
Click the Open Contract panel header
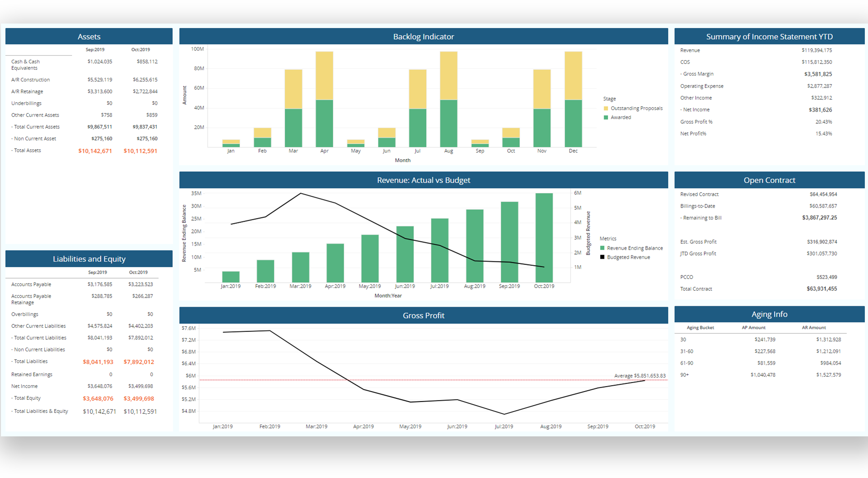[x=769, y=180]
